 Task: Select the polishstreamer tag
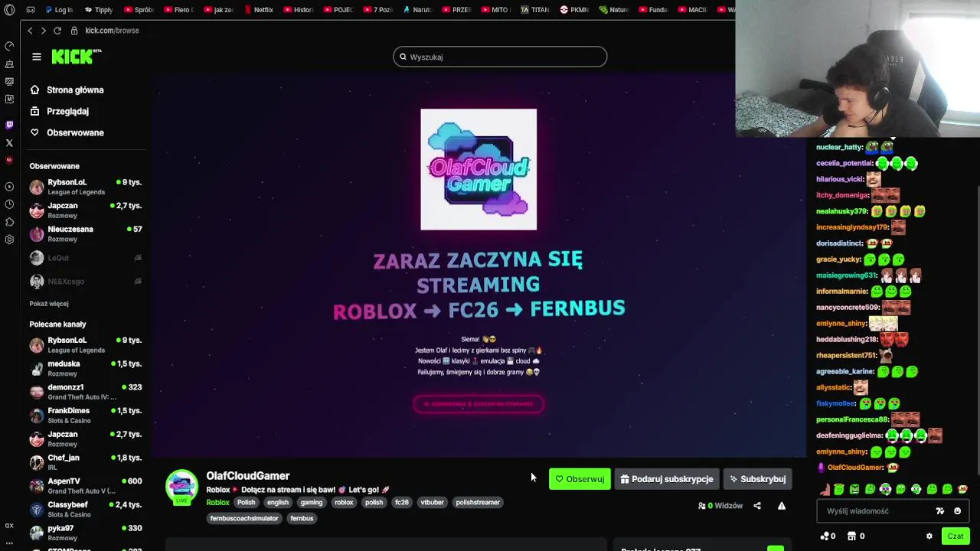click(478, 503)
